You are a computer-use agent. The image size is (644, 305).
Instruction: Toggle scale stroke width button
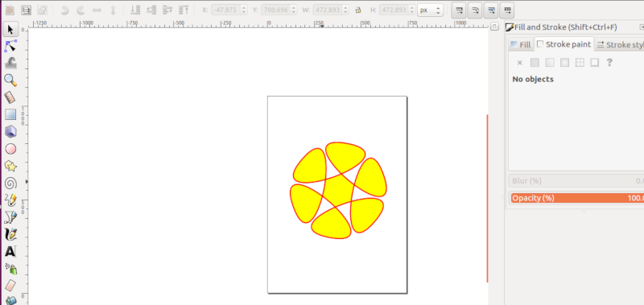[459, 10]
